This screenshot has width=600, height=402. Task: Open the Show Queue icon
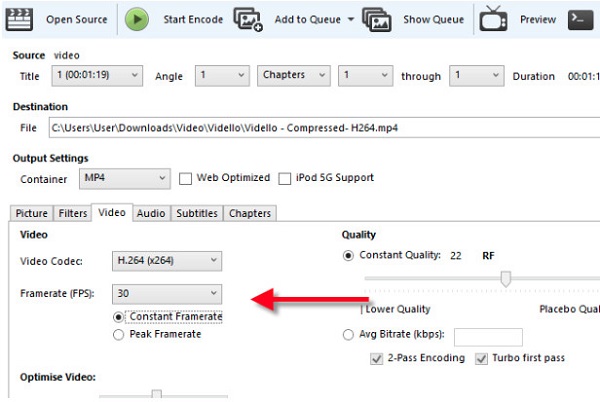(x=377, y=19)
